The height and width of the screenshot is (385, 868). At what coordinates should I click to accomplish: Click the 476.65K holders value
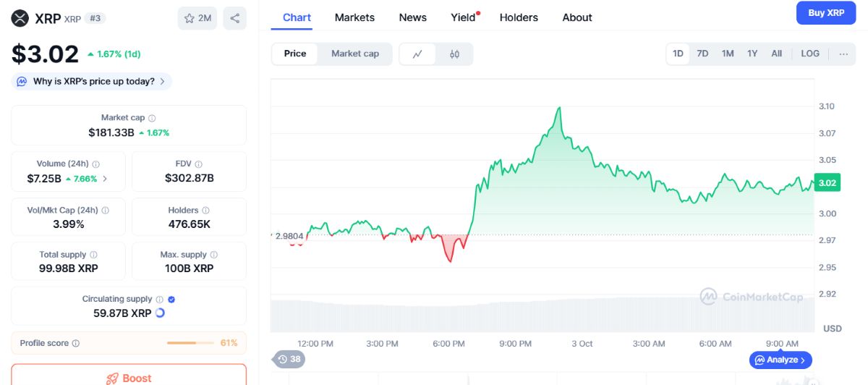click(x=190, y=224)
